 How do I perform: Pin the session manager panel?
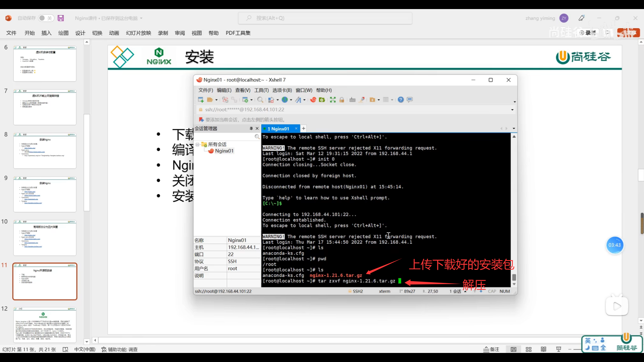(251, 128)
